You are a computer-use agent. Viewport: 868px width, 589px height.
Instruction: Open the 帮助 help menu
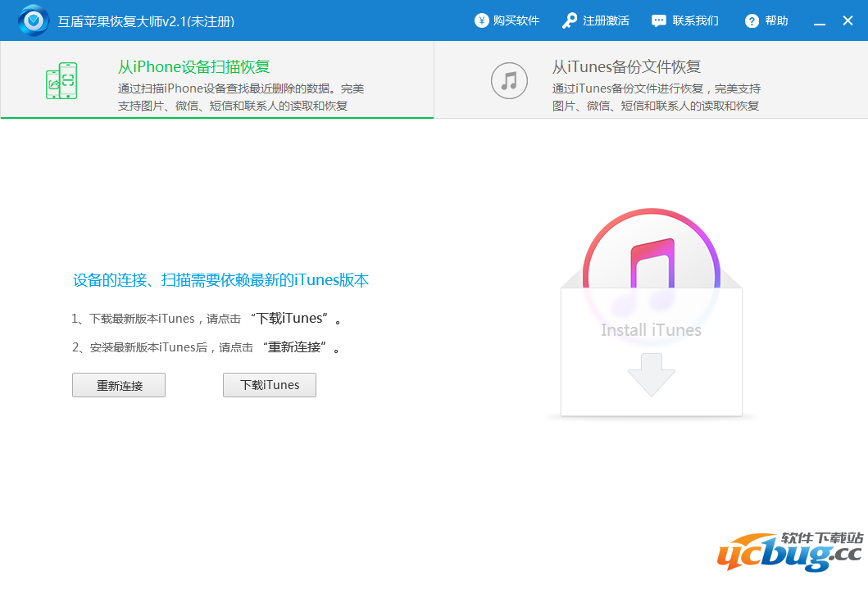777,20
